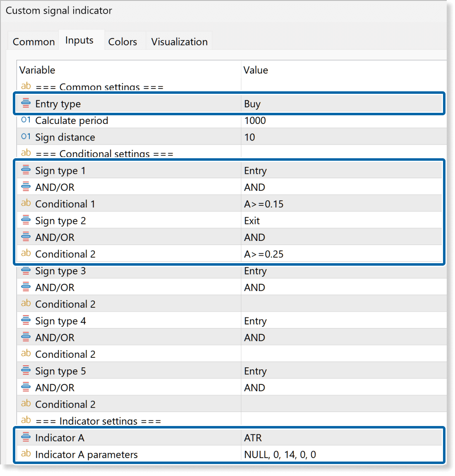The width and height of the screenshot is (455, 476).
Task: Open the Indicator A value showing ATR
Action: coord(341,438)
